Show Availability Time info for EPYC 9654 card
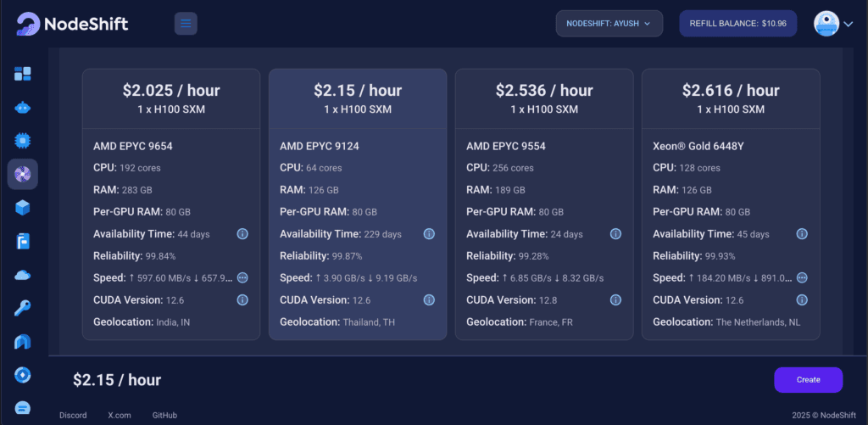The width and height of the screenshot is (868, 425). point(242,234)
